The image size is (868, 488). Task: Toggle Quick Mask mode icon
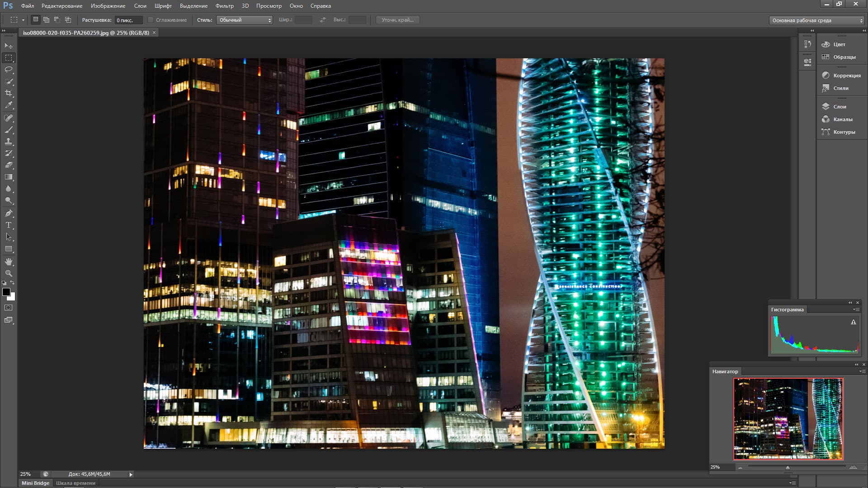click(9, 308)
